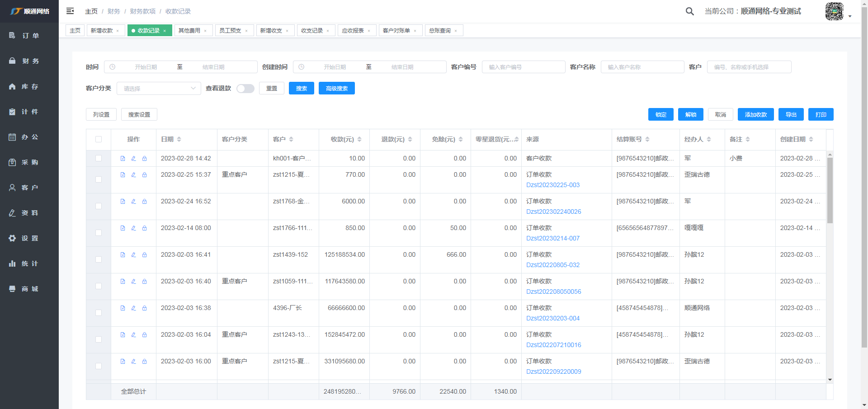Sort by the 日期 column arrows

tap(179, 139)
